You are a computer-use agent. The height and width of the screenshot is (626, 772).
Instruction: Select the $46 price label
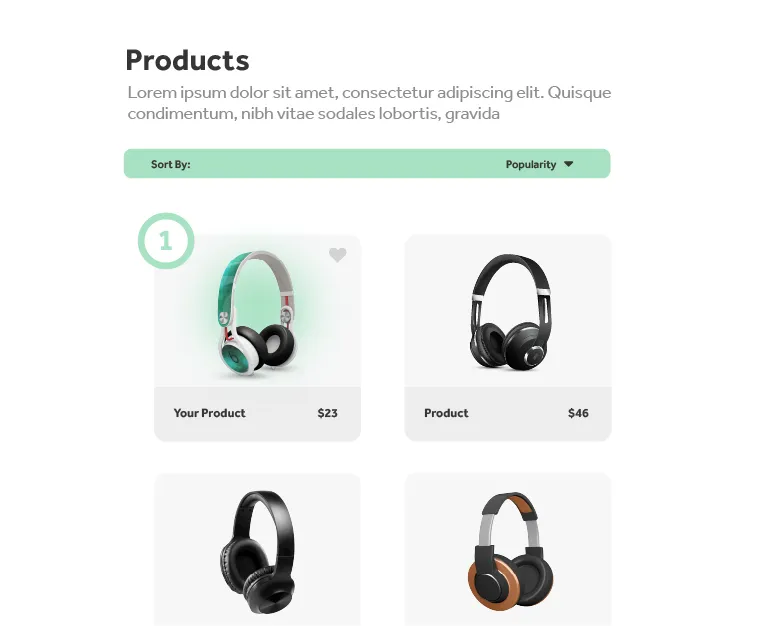pos(578,413)
